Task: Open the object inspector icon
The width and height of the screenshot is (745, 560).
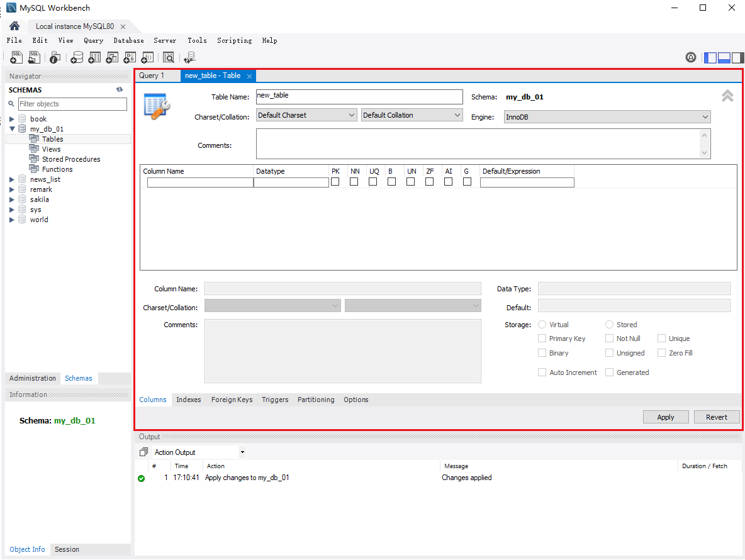Action: pos(55,57)
